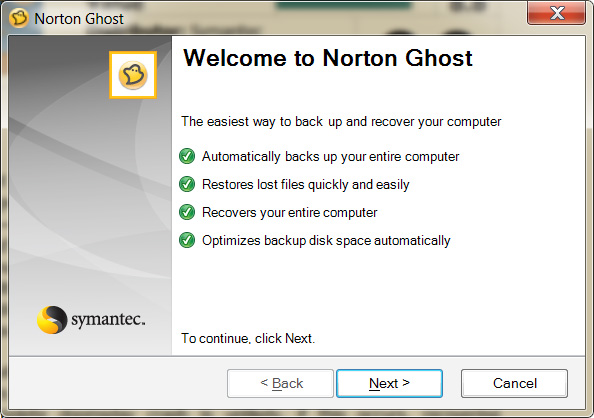The image size is (594, 418).
Task: Click the green checkmark beside Automatically backs up
Action: tap(187, 156)
